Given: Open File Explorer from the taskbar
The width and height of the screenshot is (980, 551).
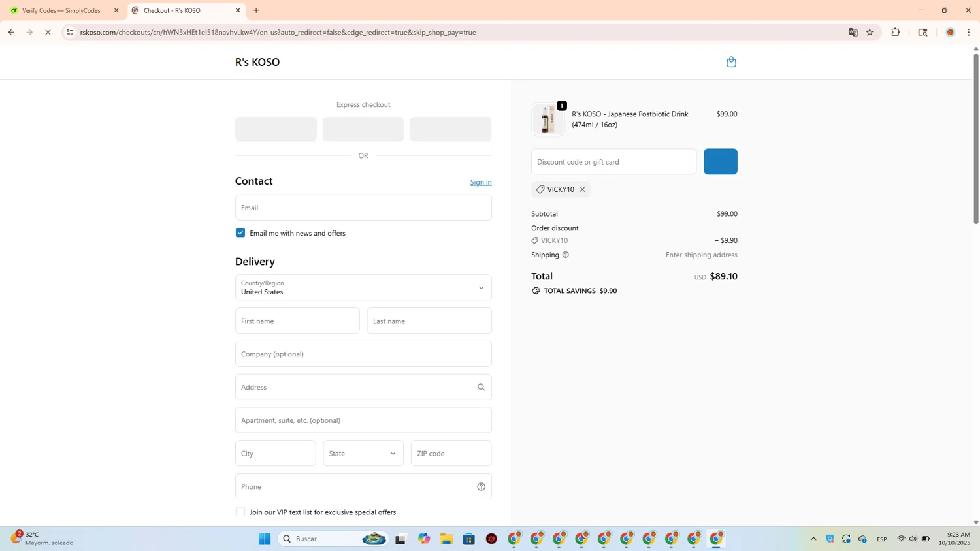Looking at the screenshot, I should 446,539.
